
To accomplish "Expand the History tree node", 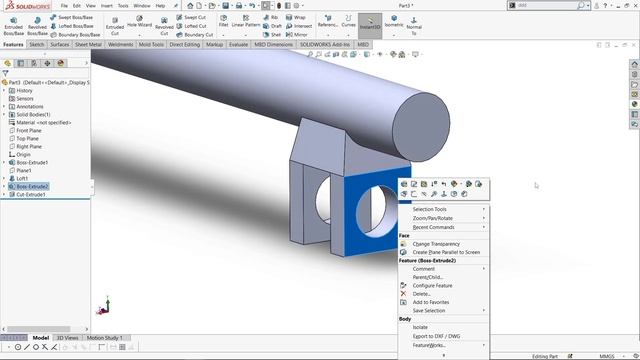I will [4, 91].
